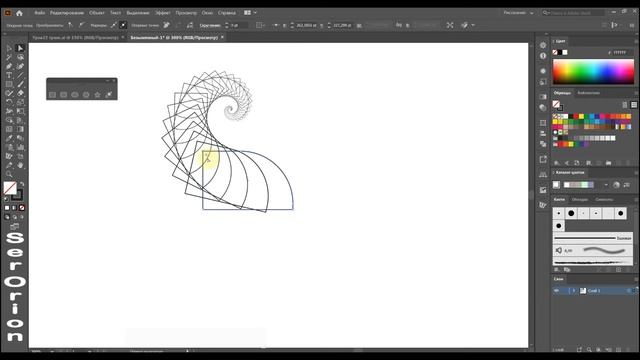Set paint mode to Gradient
Screen dimensions: 640x360
tap(14, 208)
